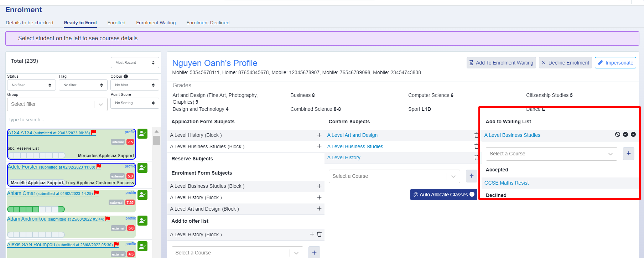
Task: Click the student list scrollbar thumb
Action: (156, 140)
